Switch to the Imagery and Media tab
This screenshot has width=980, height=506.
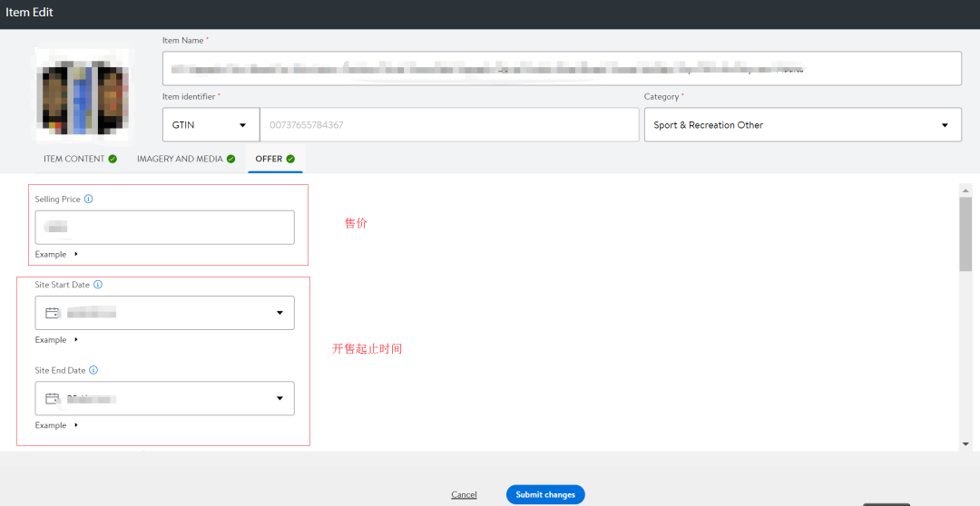point(180,159)
